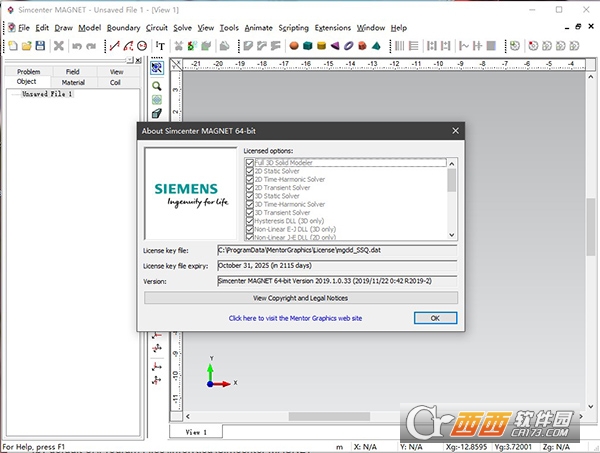Screen dimensions: 600x453
Task: Select Unsaved File 1 tree item
Action: click(x=47, y=94)
